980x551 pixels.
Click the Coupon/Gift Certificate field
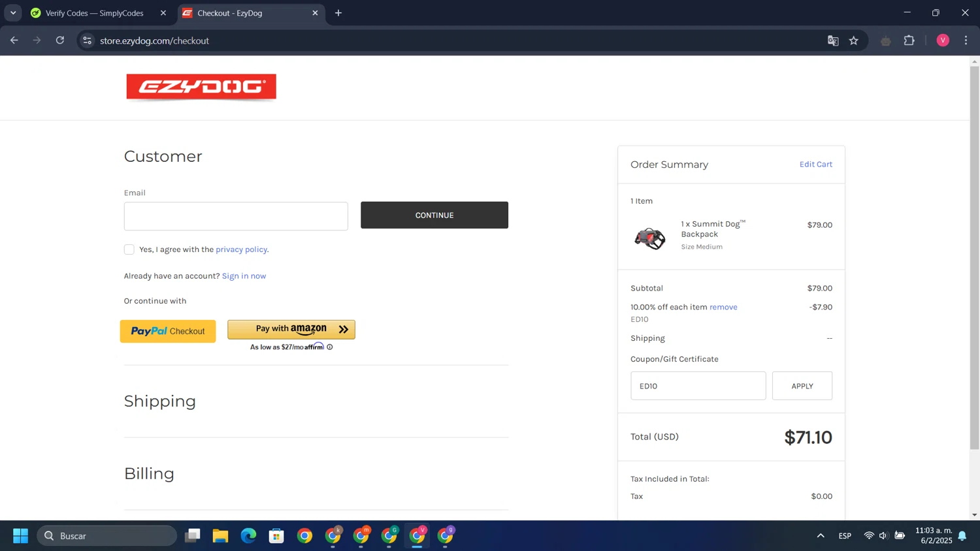698,386
